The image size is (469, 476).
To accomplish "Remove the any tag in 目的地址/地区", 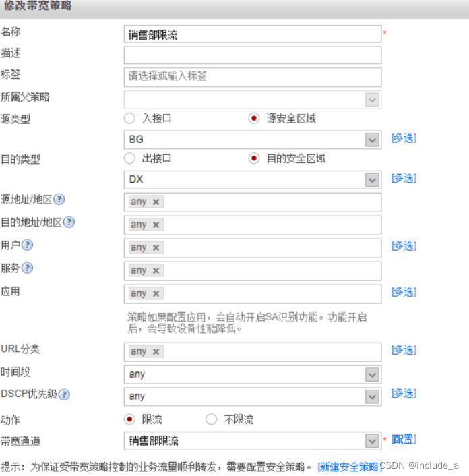I will click(x=156, y=225).
